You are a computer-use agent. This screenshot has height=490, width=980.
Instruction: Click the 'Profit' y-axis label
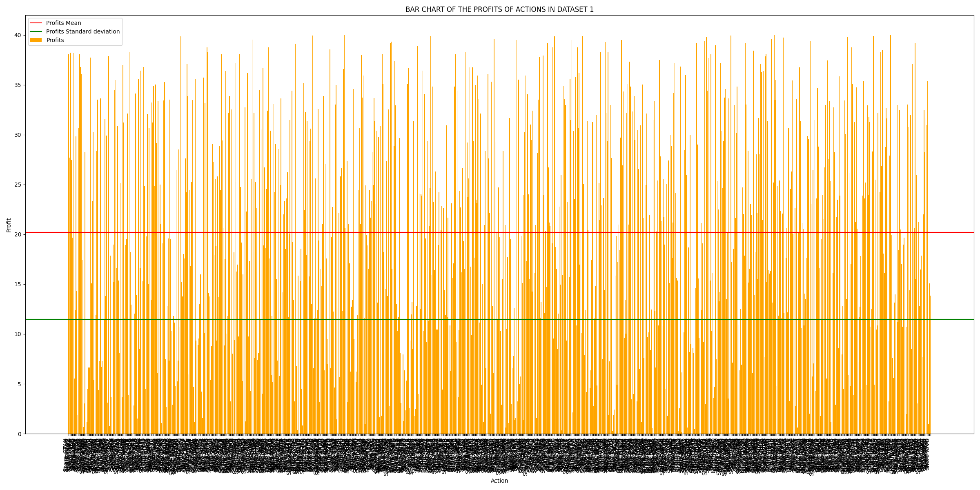click(x=9, y=225)
